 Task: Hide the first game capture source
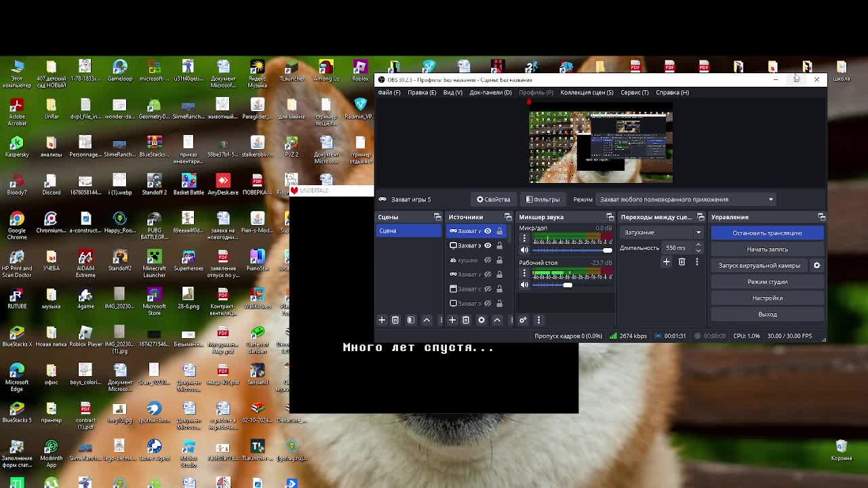[x=488, y=231]
